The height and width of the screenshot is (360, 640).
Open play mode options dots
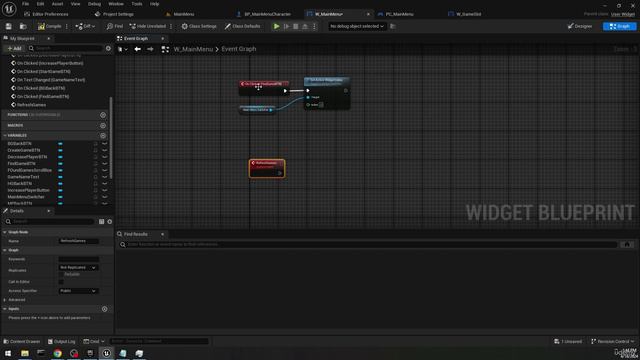[314, 26]
